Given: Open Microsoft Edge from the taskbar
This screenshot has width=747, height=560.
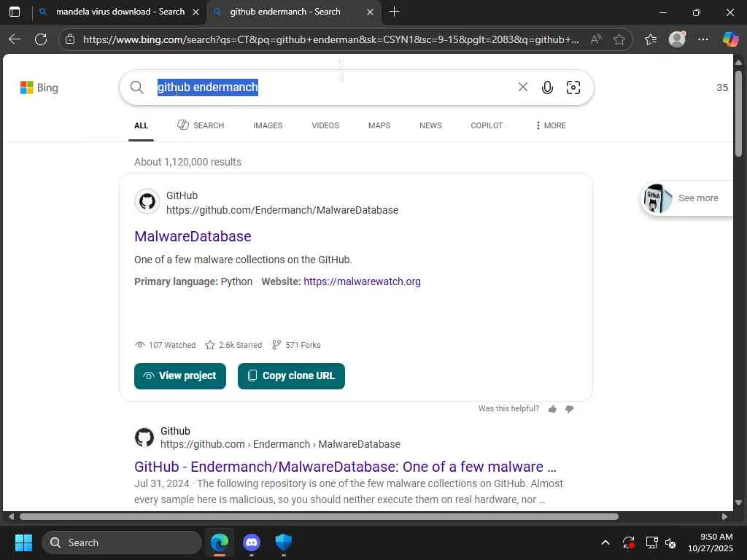Looking at the screenshot, I should point(220,542).
